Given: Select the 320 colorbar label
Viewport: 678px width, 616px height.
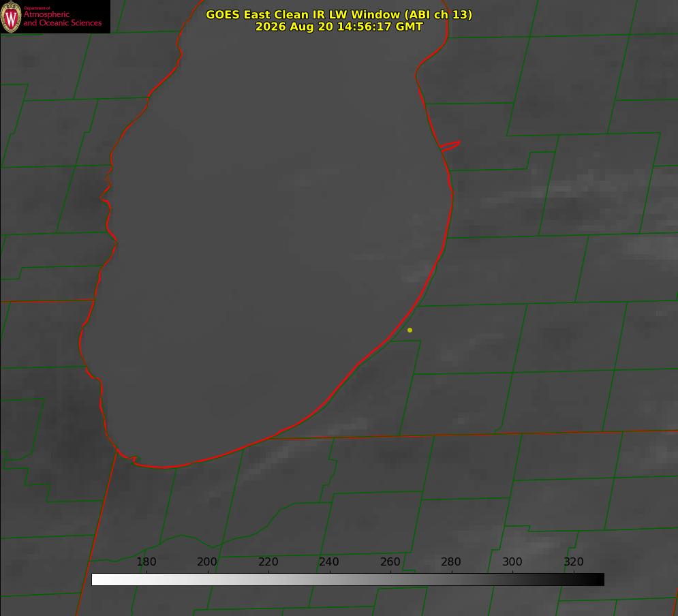Looking at the screenshot, I should tap(573, 561).
